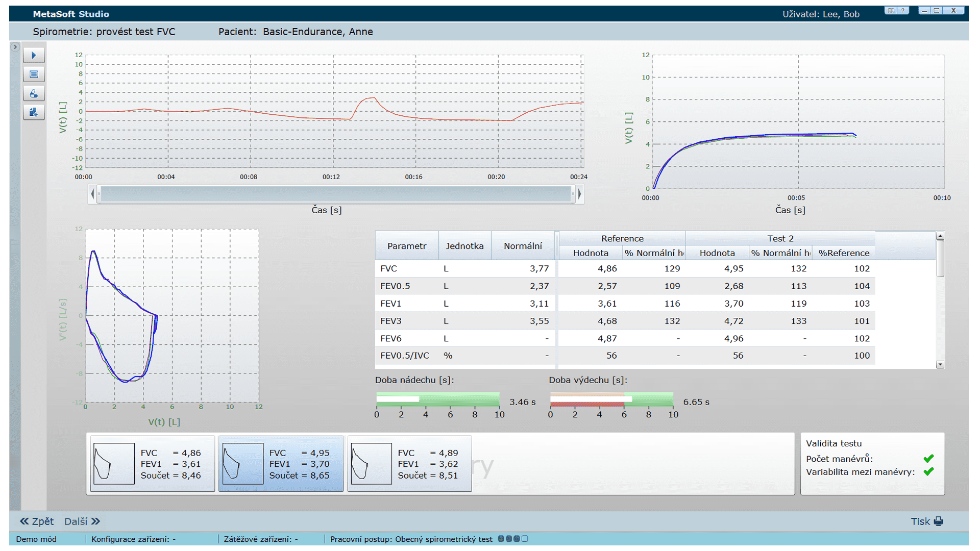
Task: Open the user manual book icon in the titlebar
Action: (x=891, y=10)
